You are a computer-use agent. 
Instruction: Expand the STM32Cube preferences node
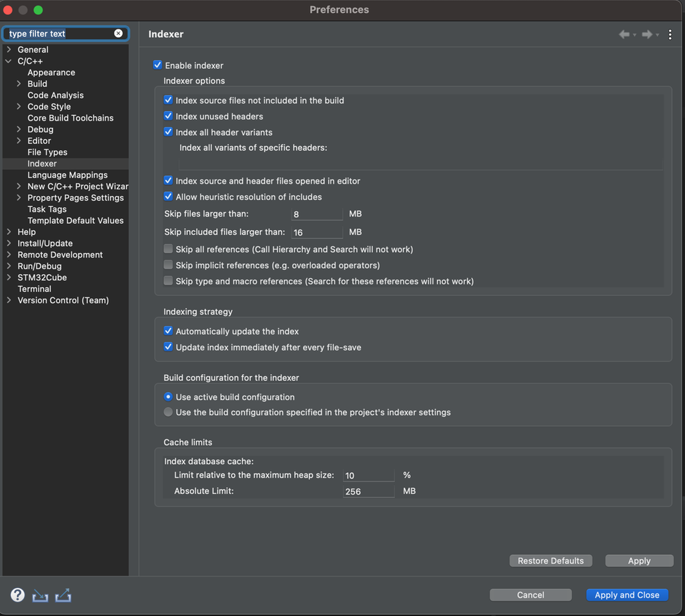[9, 278]
